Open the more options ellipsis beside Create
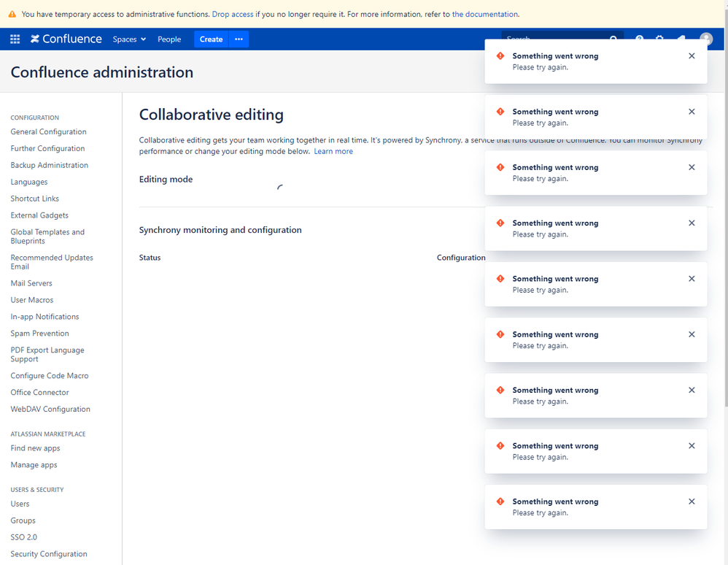 239,39
